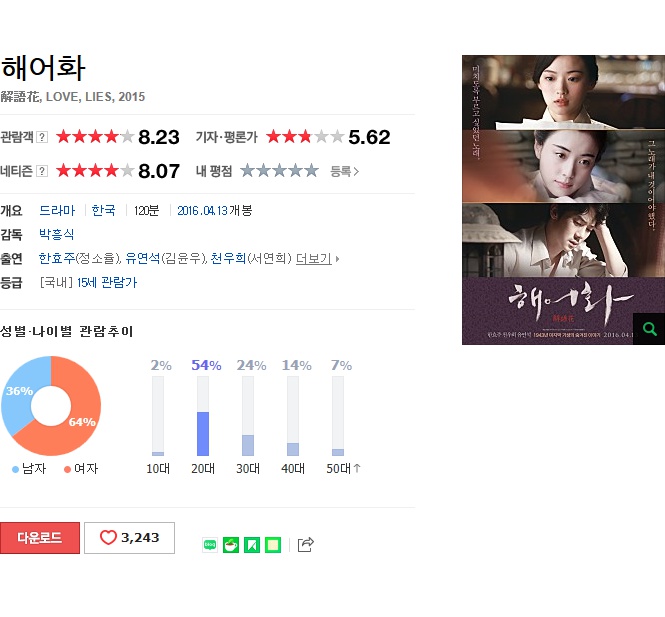
Task: Click the help icon next to 관람객
Action: 42,137
